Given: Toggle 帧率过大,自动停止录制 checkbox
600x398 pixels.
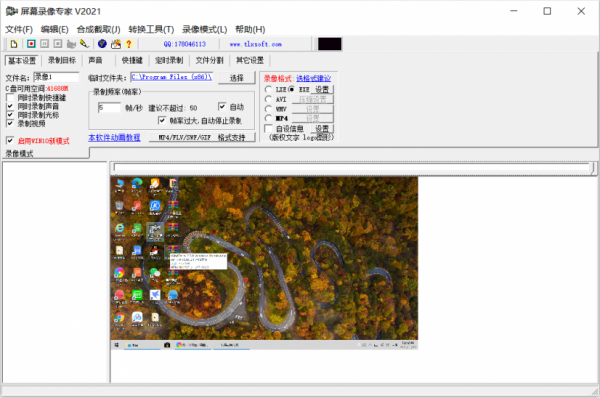Looking at the screenshot, I should pos(162,121).
